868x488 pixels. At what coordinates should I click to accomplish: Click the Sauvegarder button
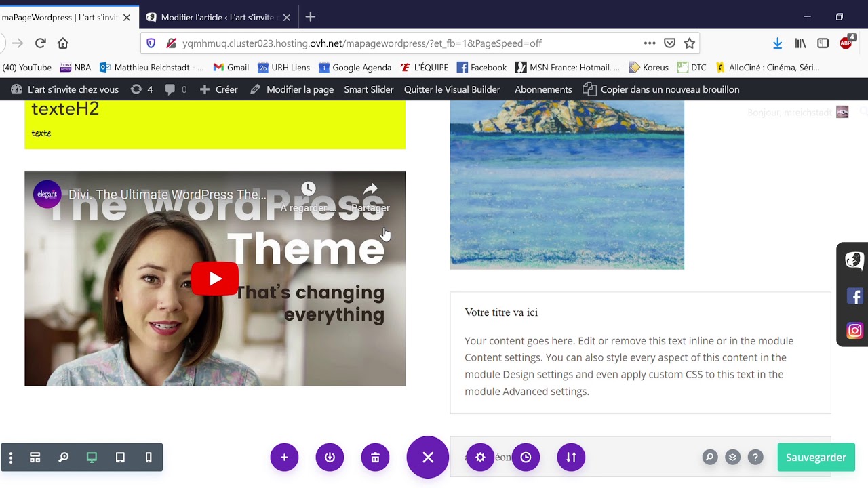pyautogui.click(x=816, y=457)
